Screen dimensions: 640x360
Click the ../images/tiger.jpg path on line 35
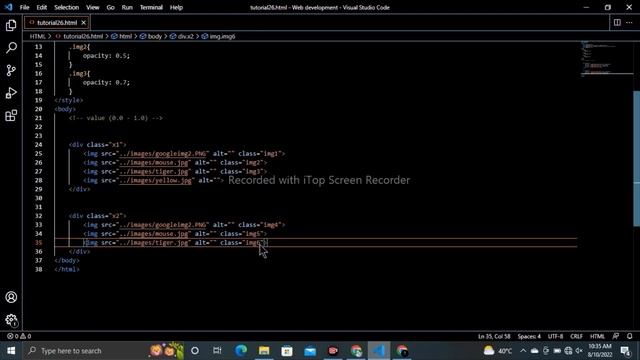click(x=153, y=242)
